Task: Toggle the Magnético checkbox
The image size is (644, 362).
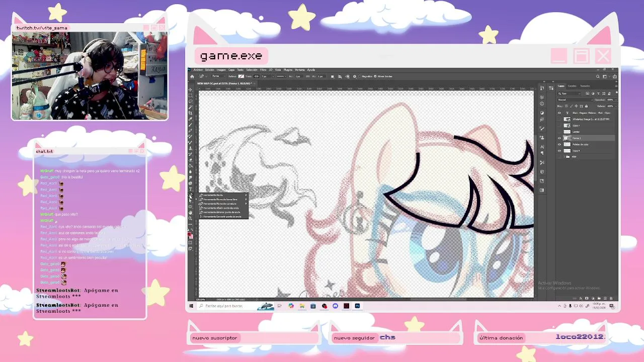Action: click(359, 76)
